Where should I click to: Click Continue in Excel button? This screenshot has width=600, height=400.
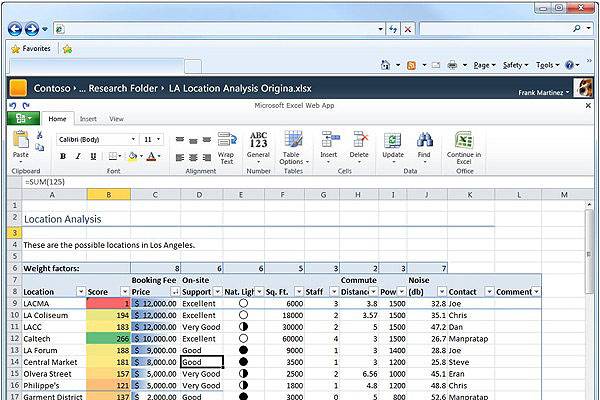pyautogui.click(x=464, y=148)
